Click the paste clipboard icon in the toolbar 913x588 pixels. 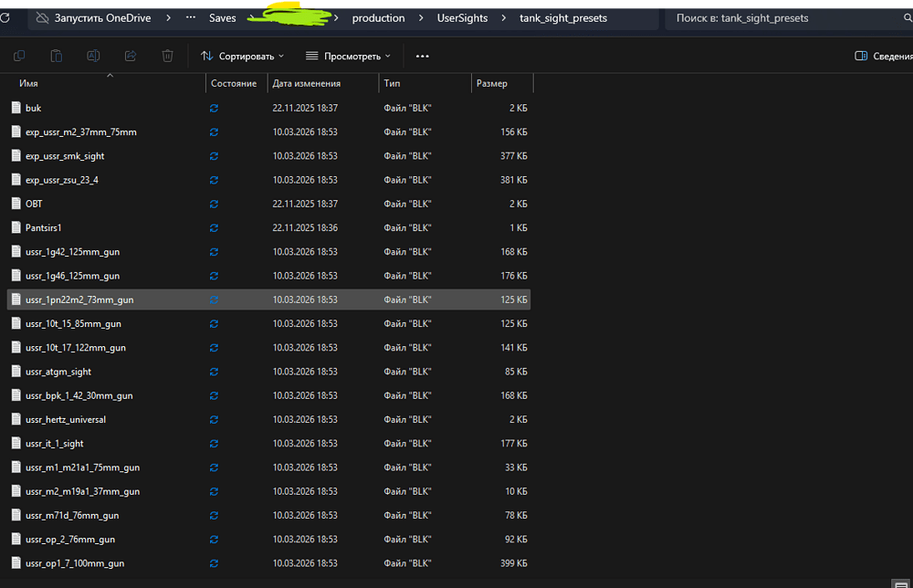[x=57, y=56]
